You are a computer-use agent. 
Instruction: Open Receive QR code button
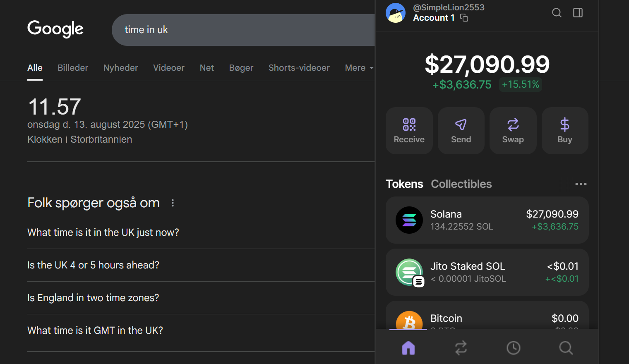[409, 131]
